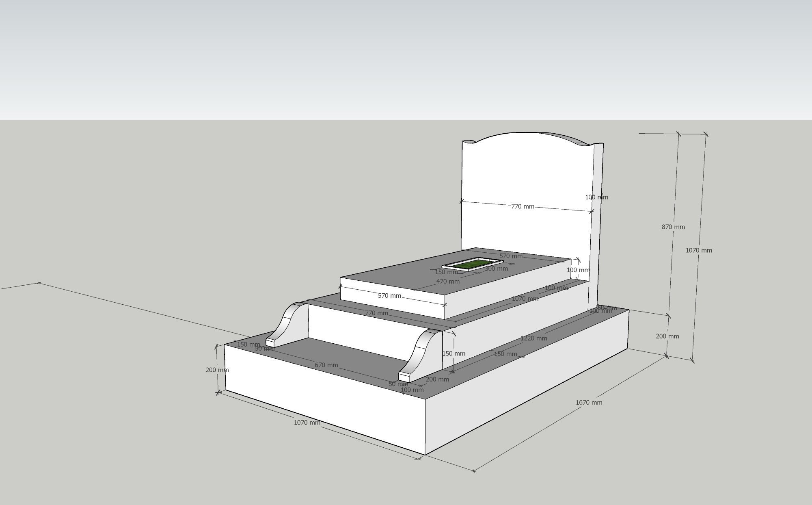
Task: Select the 870 mm headstone height dimension
Action: (x=673, y=227)
